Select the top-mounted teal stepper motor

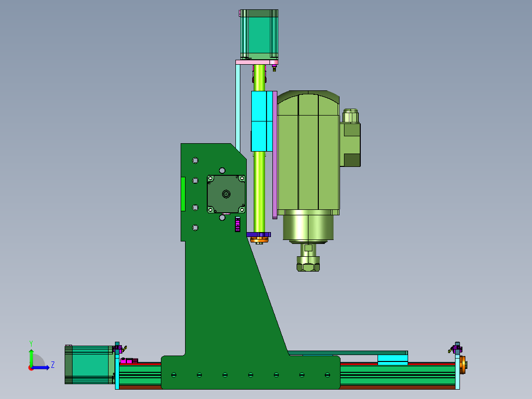(259, 34)
